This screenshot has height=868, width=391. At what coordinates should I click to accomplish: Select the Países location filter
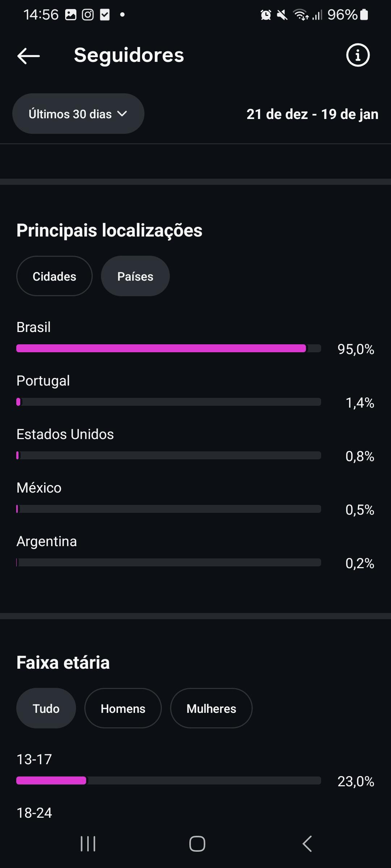[x=135, y=276]
